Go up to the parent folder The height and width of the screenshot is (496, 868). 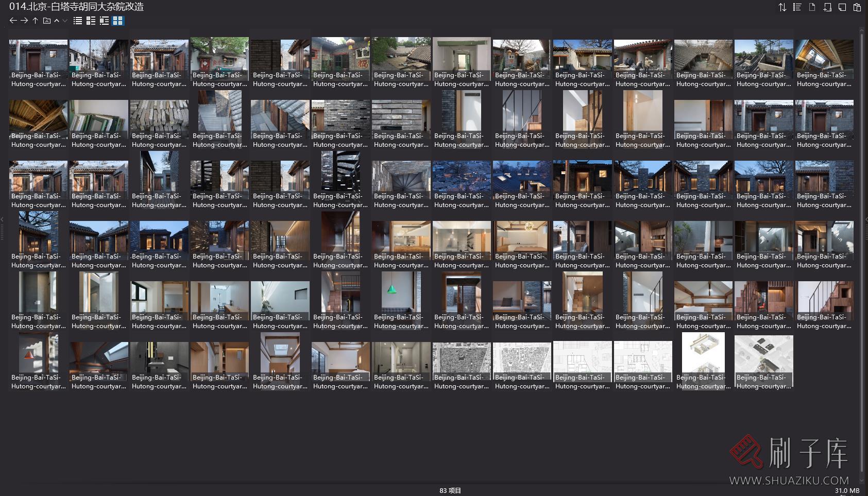pos(35,21)
